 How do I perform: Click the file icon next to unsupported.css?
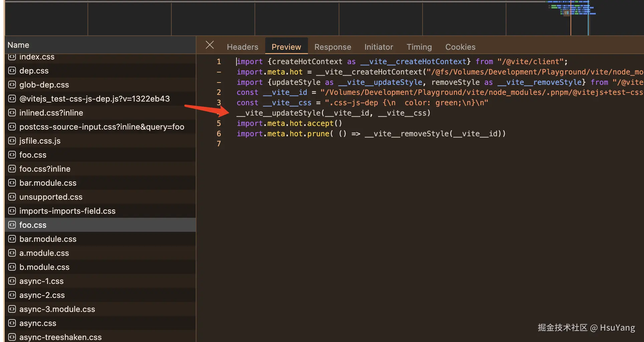click(x=12, y=197)
